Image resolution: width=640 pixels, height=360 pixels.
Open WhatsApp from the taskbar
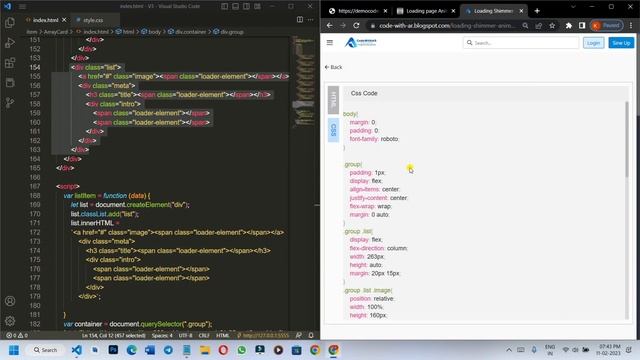click(242, 350)
